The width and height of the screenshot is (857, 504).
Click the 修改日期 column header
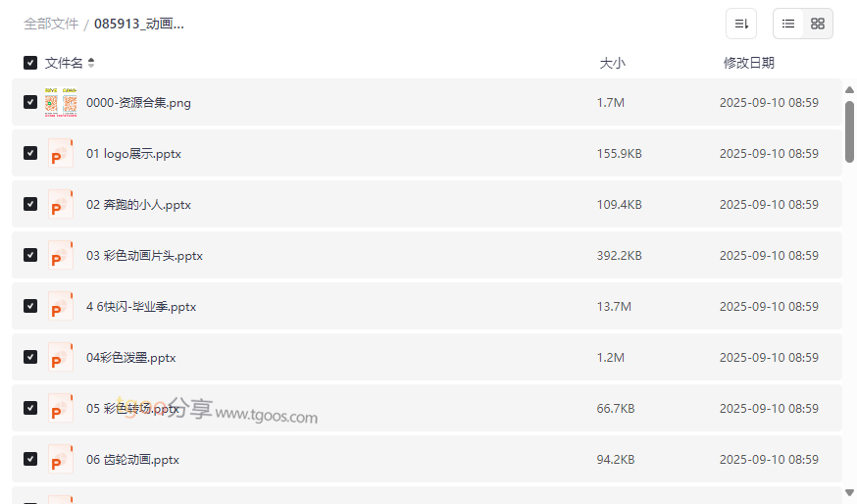tap(748, 63)
